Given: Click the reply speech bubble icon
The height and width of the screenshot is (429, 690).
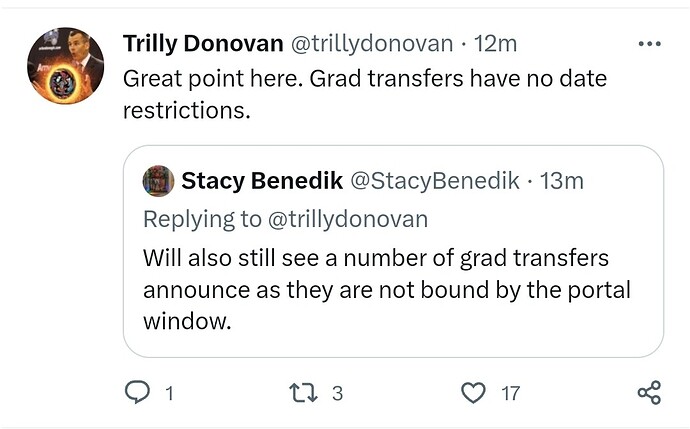Looking at the screenshot, I should tap(137, 393).
